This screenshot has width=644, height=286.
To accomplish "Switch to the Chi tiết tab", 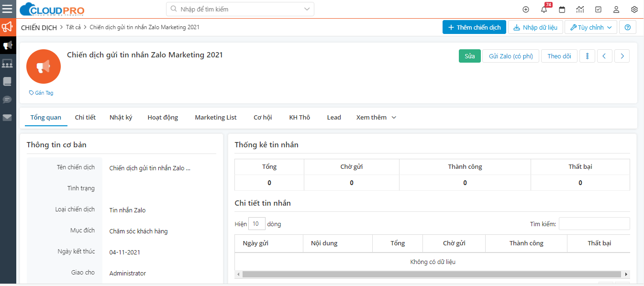I will pyautogui.click(x=85, y=118).
